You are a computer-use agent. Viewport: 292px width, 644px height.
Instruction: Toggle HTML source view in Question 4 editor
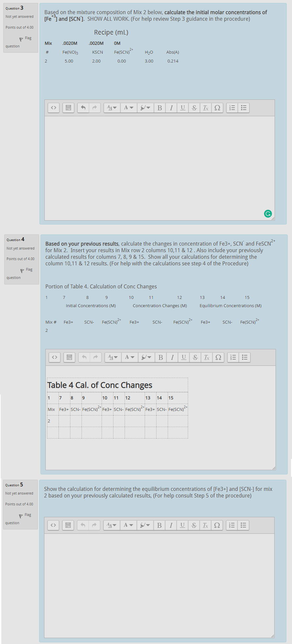coord(55,357)
